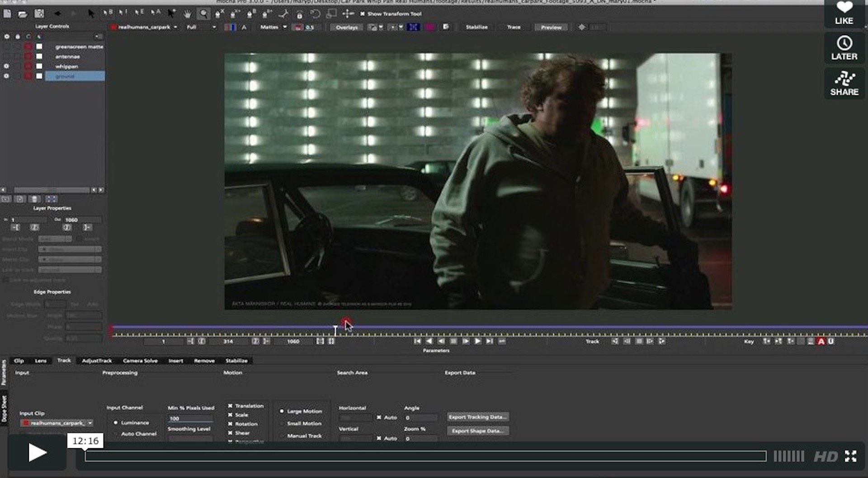
Task: Click the LATER clock icon
Action: tap(844, 48)
